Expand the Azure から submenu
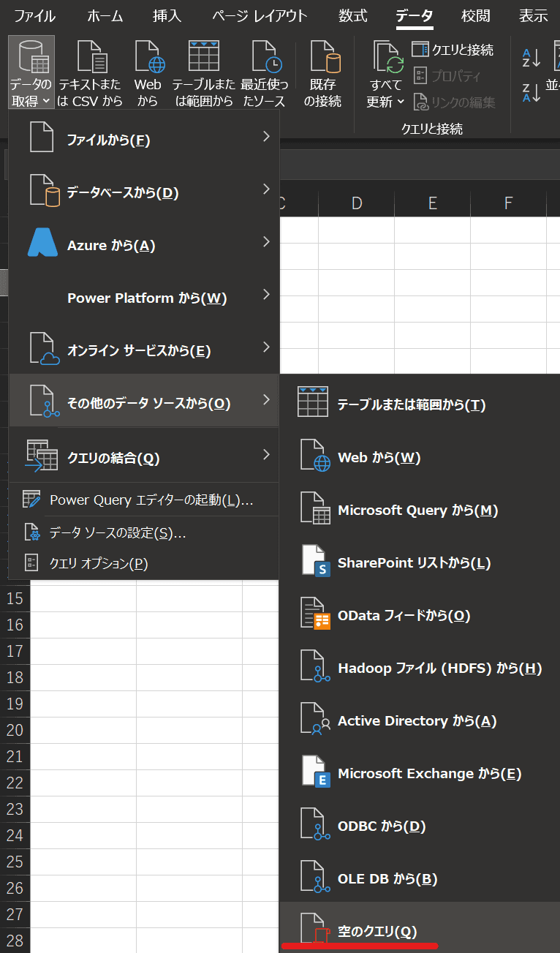Viewport: 560px width, 953px height. (x=143, y=245)
